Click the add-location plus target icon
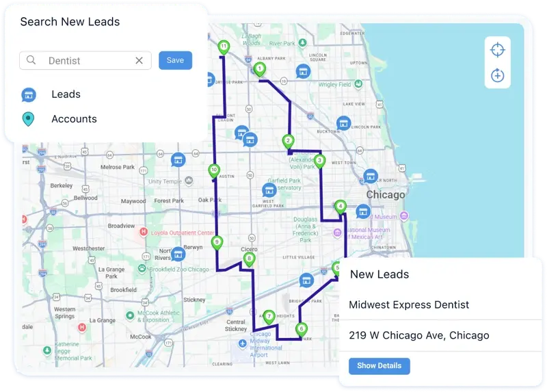This screenshot has width=547, height=392. 497,75
